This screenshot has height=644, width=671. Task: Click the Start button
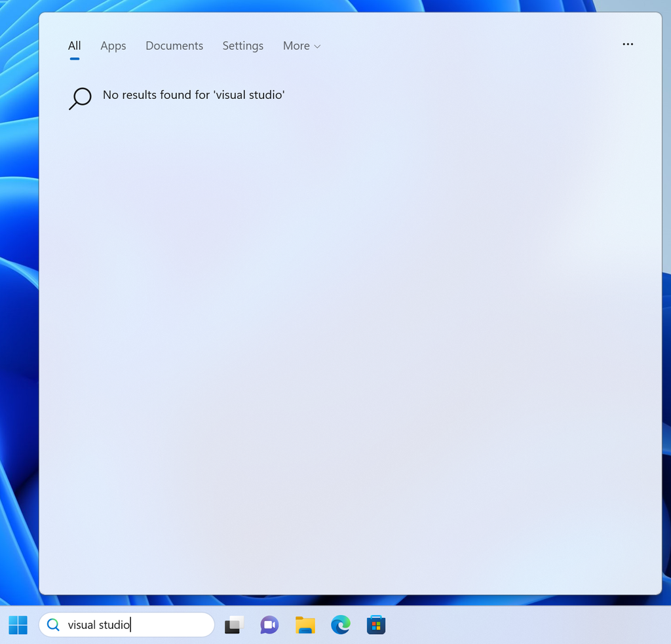point(18,625)
